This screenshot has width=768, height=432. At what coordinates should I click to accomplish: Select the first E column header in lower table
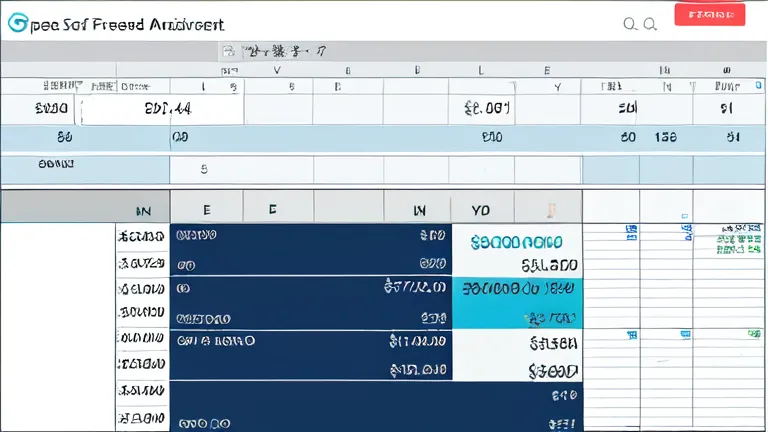click(207, 210)
